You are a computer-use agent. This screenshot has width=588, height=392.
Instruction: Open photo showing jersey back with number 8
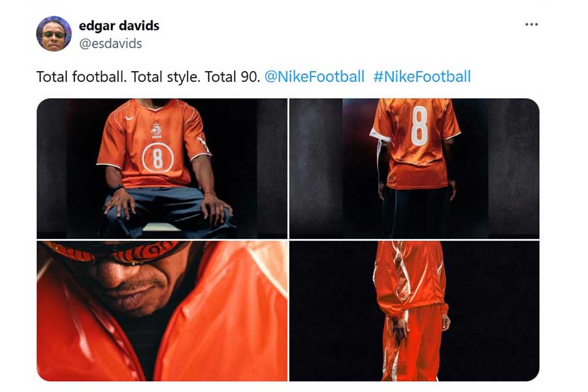(414, 169)
